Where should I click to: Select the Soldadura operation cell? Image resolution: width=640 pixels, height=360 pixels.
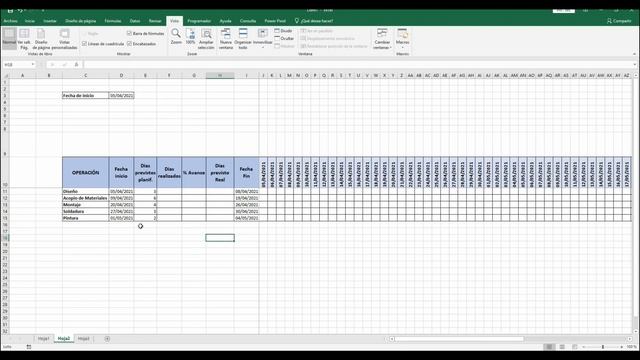click(86, 211)
